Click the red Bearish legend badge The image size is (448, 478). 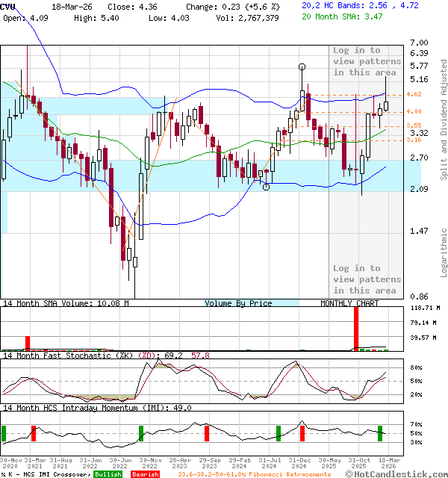[x=144, y=474]
